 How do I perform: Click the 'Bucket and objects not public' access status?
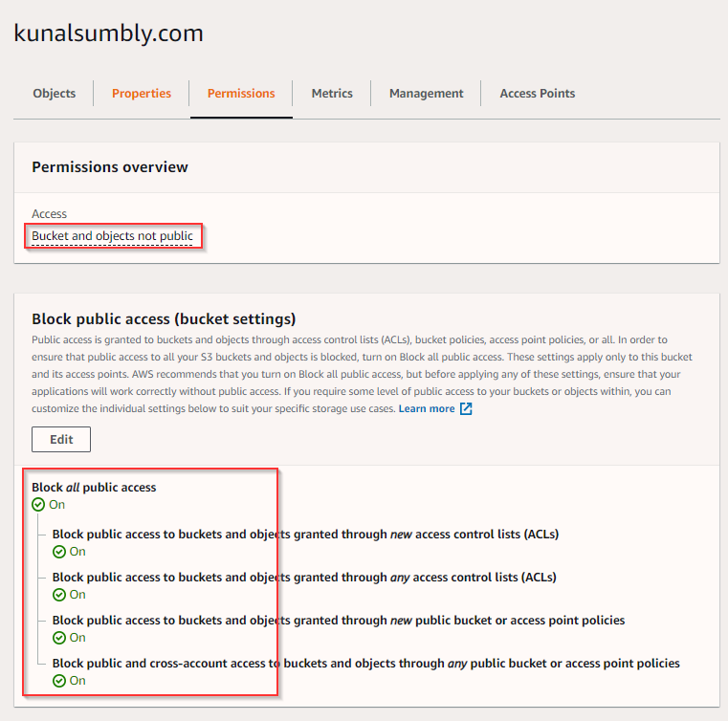coord(113,236)
